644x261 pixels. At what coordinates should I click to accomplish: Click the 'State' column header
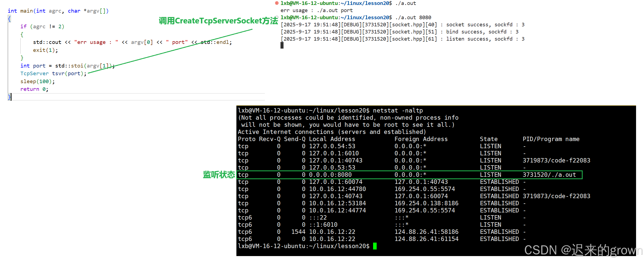pos(489,139)
